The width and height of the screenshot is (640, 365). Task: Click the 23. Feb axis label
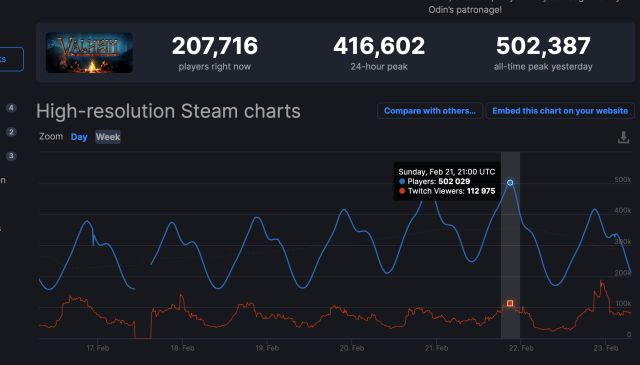coord(606,348)
